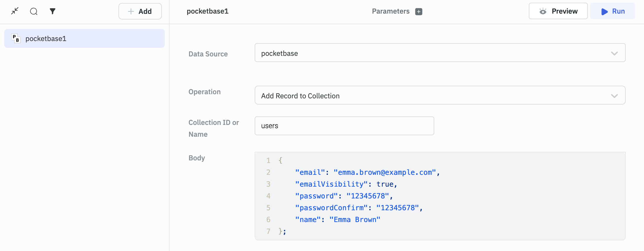Preview the query results
Screen dimensions: 644x251
tap(558, 11)
